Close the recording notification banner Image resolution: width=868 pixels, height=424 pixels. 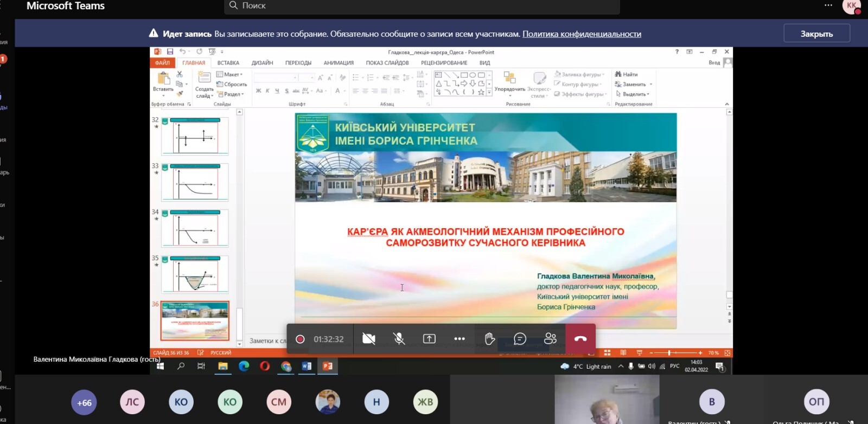tap(816, 34)
